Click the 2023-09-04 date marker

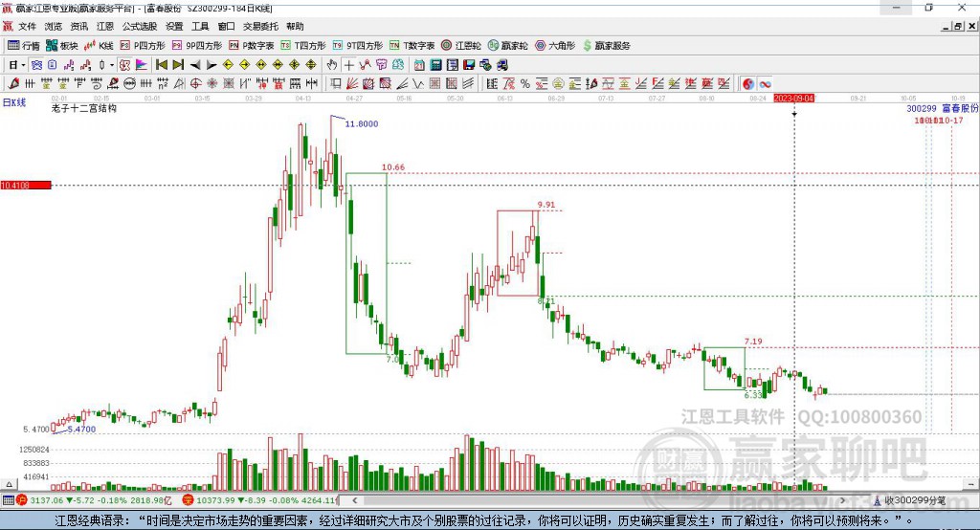point(793,99)
